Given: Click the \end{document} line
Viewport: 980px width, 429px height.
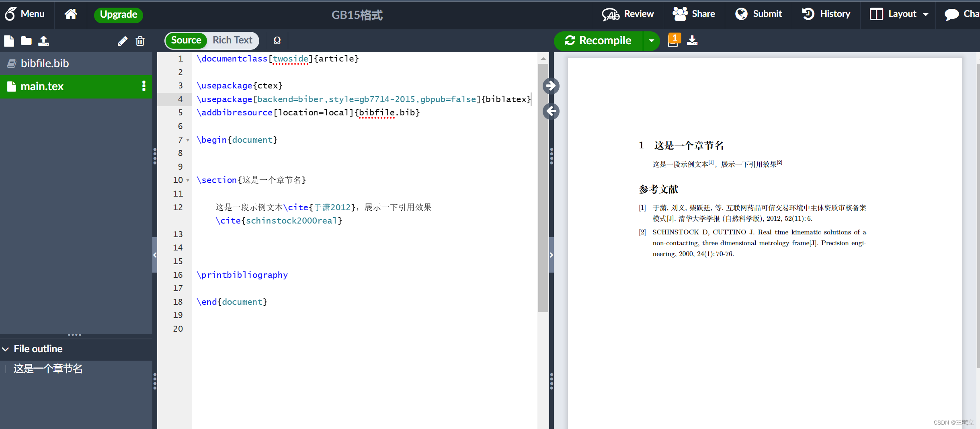Looking at the screenshot, I should [232, 302].
